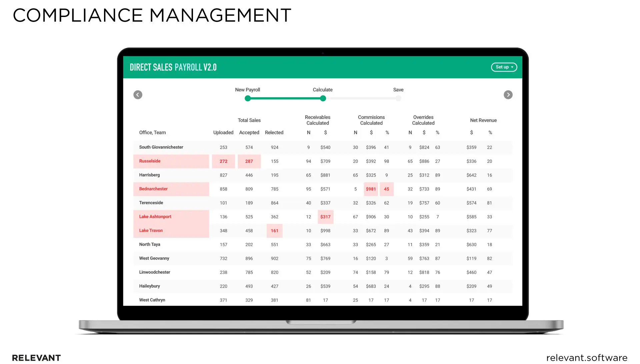
Task: Expand the Net Revenue column group
Action: click(483, 120)
